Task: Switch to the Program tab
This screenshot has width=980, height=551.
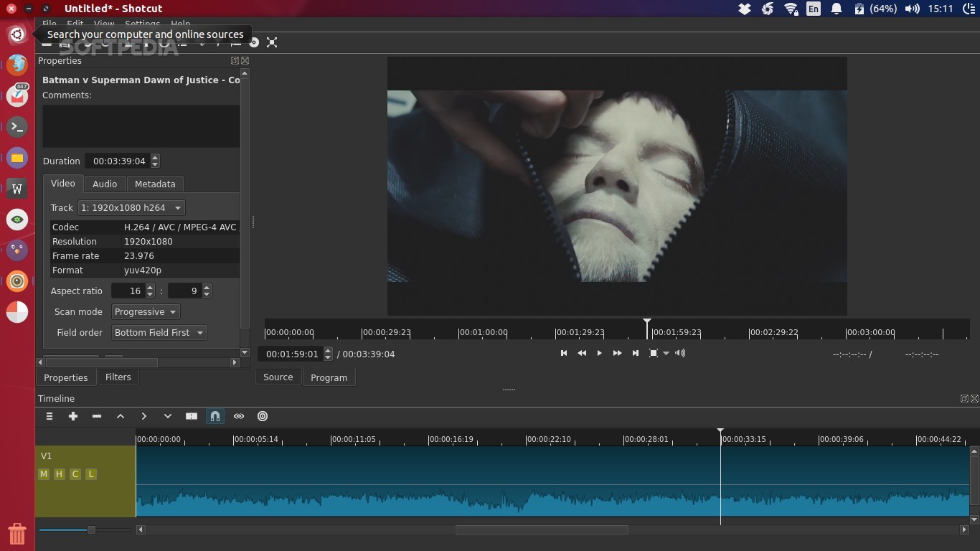Action: pyautogui.click(x=329, y=377)
